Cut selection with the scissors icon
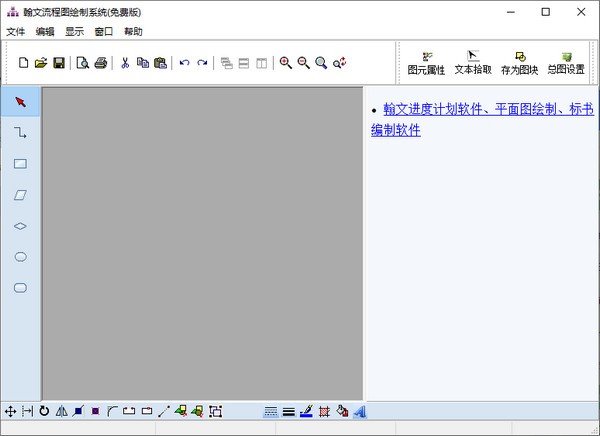Image resolution: width=600 pixels, height=436 pixels. 125,63
